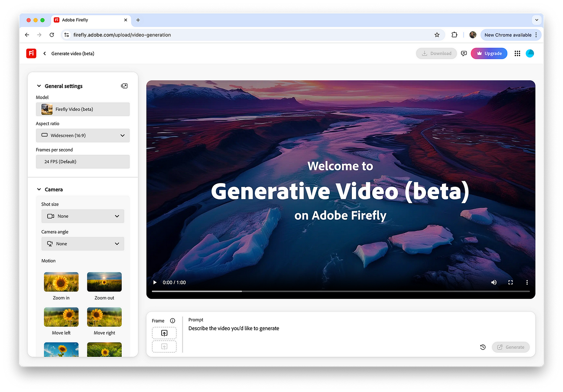Click the Adobe Firefly Fi logo
563x392 pixels.
tap(31, 53)
